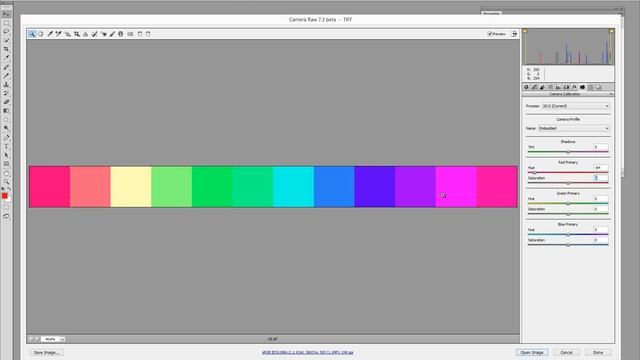The image size is (640, 360).
Task: Click the Cancel button
Action: click(x=567, y=352)
